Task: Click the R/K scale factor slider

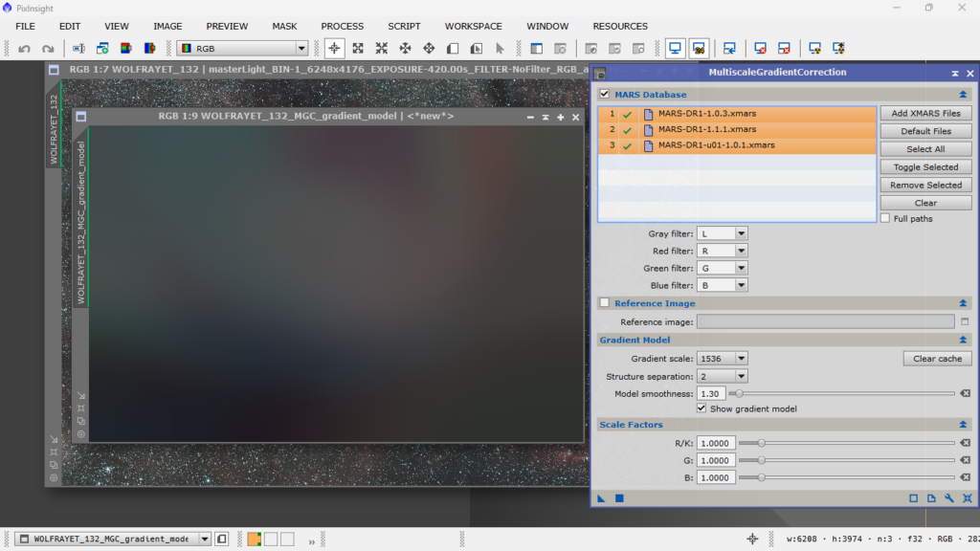Action: point(846,443)
